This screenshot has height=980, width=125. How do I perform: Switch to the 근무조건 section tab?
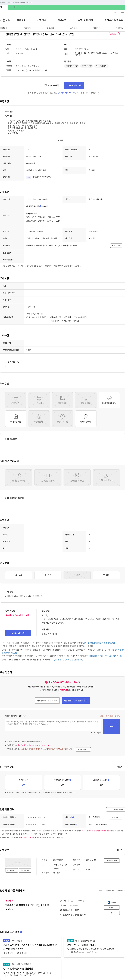point(27,29)
